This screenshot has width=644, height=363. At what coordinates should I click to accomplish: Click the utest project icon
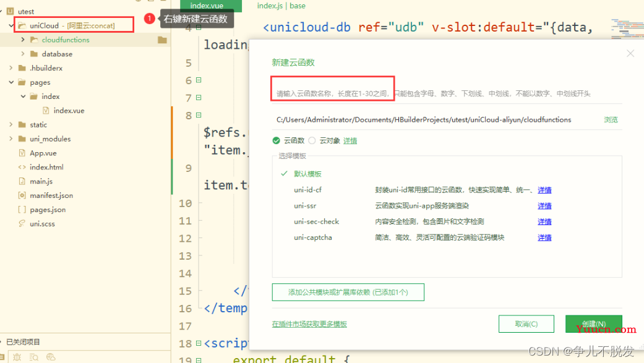click(x=11, y=11)
